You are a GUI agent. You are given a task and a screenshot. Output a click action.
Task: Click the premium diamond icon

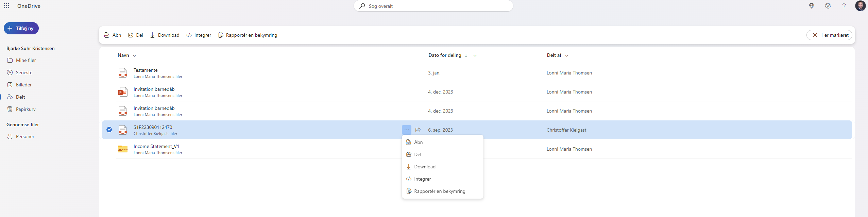(x=812, y=6)
